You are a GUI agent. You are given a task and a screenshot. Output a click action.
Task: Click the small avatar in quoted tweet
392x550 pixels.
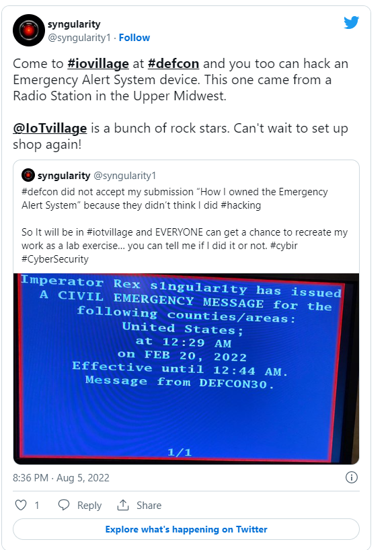(x=28, y=175)
